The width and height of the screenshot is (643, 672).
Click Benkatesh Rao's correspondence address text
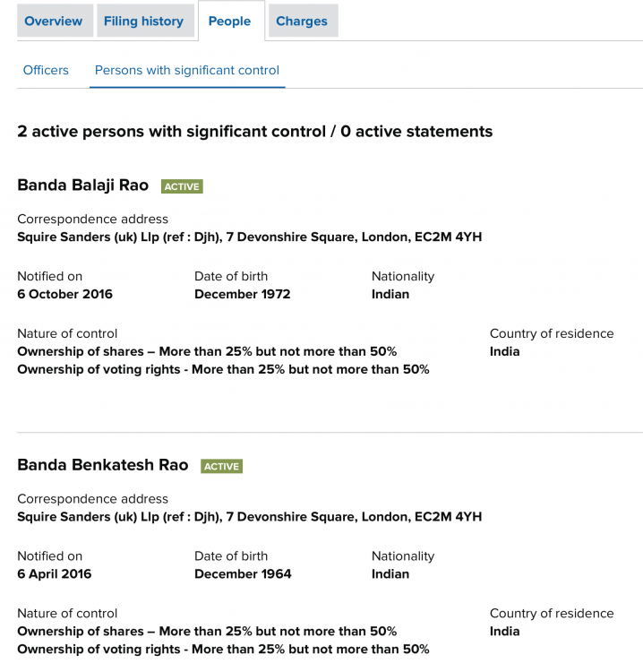tap(249, 516)
